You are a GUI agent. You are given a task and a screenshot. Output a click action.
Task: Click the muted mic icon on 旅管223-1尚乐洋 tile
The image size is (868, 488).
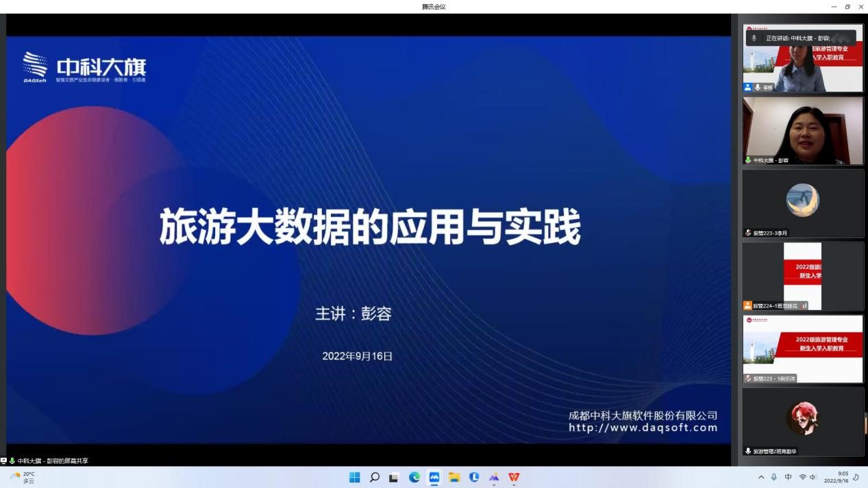748,378
